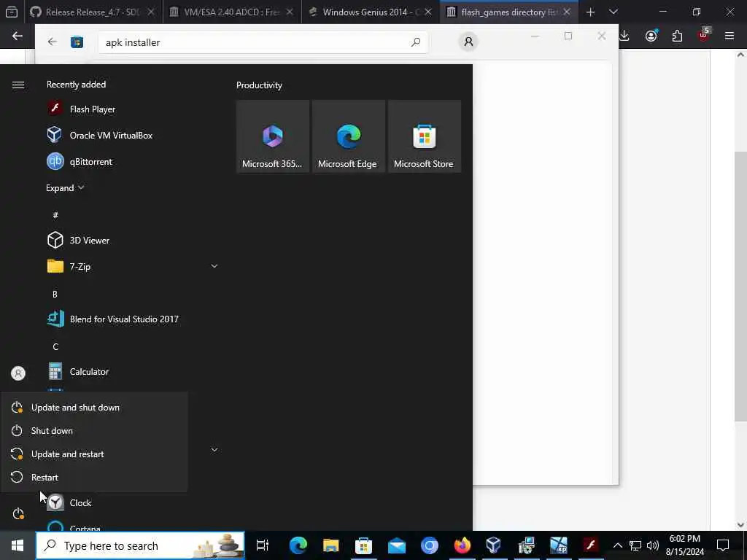This screenshot has height=560, width=747.
Task: Click the Power icon in Start sidebar
Action: tap(18, 514)
